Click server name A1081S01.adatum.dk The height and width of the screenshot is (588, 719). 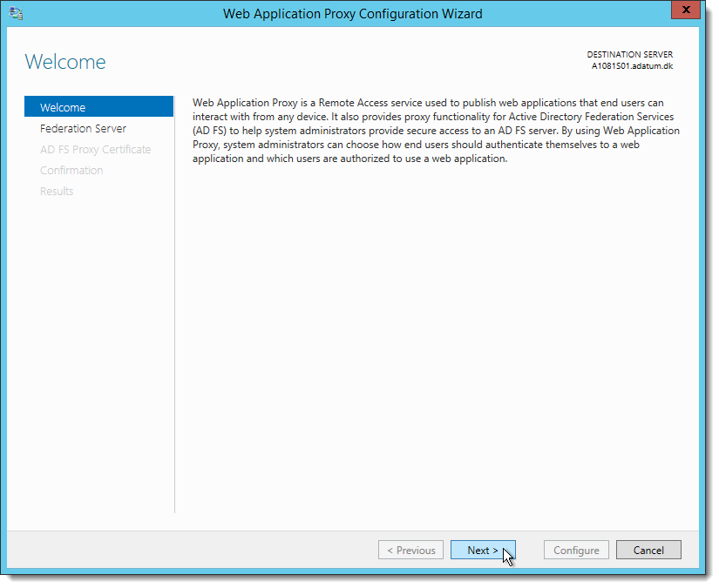(x=632, y=66)
